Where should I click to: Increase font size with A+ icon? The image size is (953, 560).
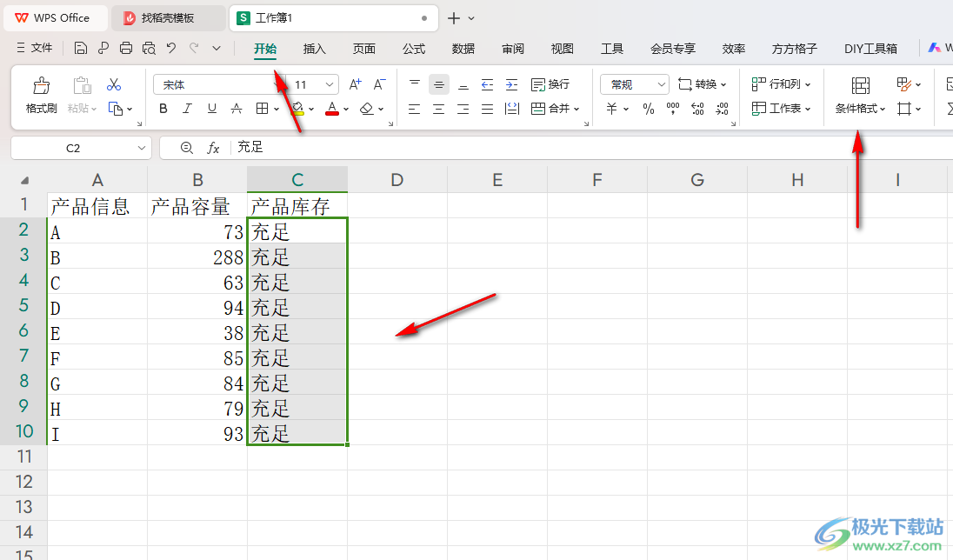[355, 84]
